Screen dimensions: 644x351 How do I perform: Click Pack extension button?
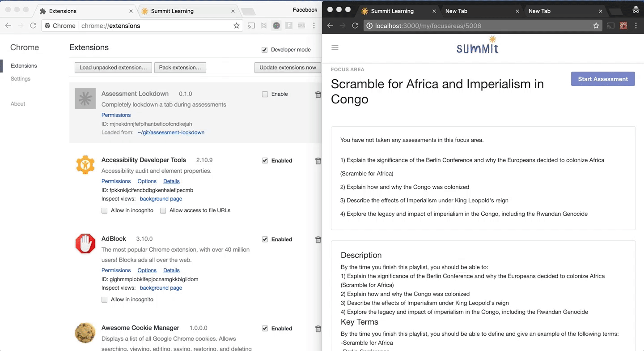[x=180, y=68]
